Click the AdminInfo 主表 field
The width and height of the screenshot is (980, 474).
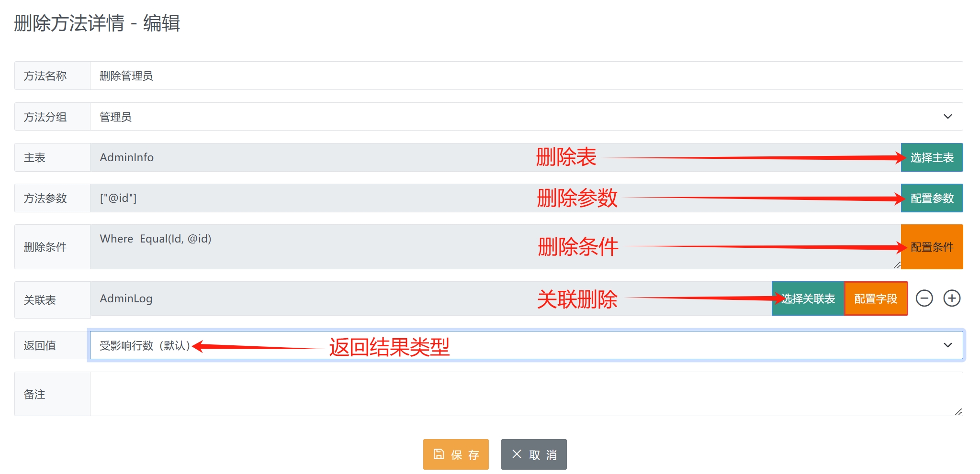pyautogui.click(x=496, y=157)
